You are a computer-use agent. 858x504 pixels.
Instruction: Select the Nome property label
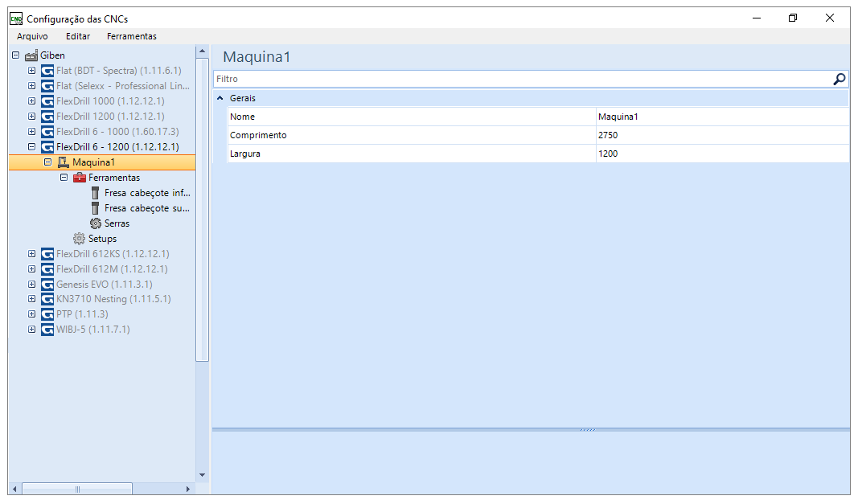click(x=242, y=117)
